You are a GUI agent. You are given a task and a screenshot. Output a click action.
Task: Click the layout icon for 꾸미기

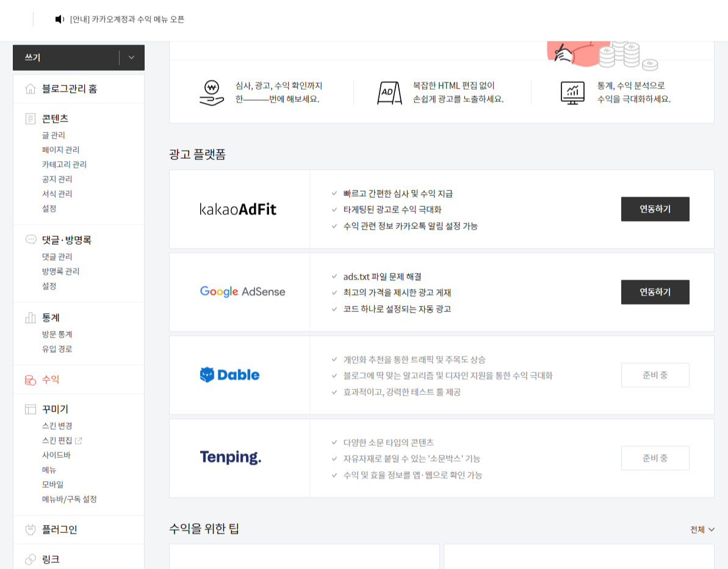click(x=30, y=409)
